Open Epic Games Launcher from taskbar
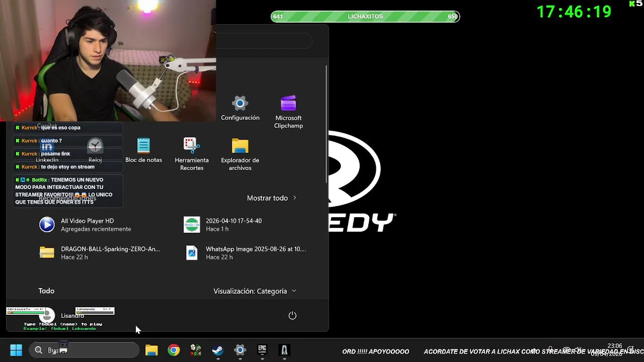644x362 pixels. click(262, 350)
